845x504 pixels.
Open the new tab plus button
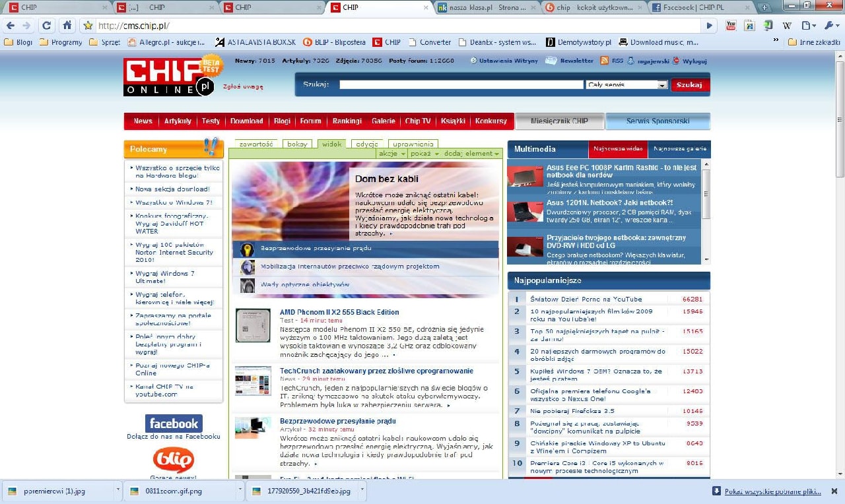pos(765,7)
